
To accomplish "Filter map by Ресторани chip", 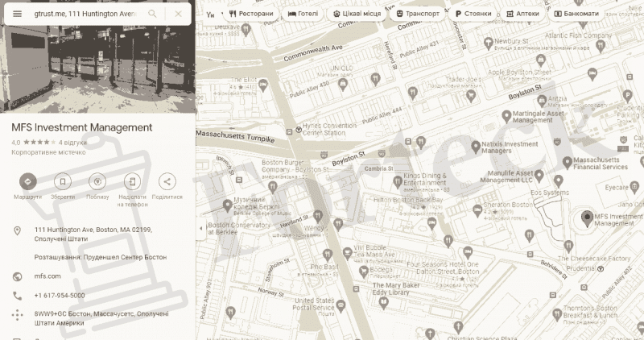I will click(251, 14).
